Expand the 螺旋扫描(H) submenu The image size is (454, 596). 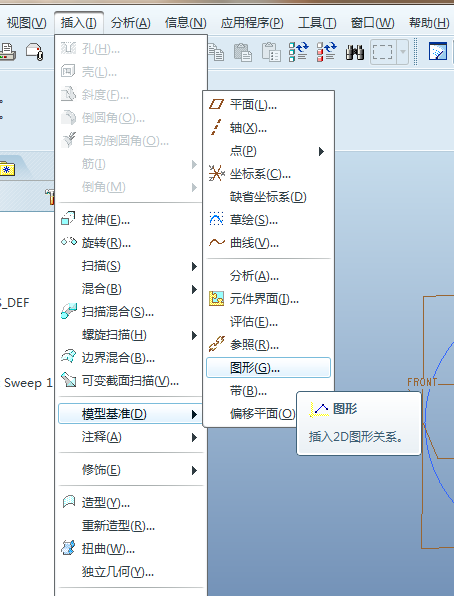click(131, 335)
